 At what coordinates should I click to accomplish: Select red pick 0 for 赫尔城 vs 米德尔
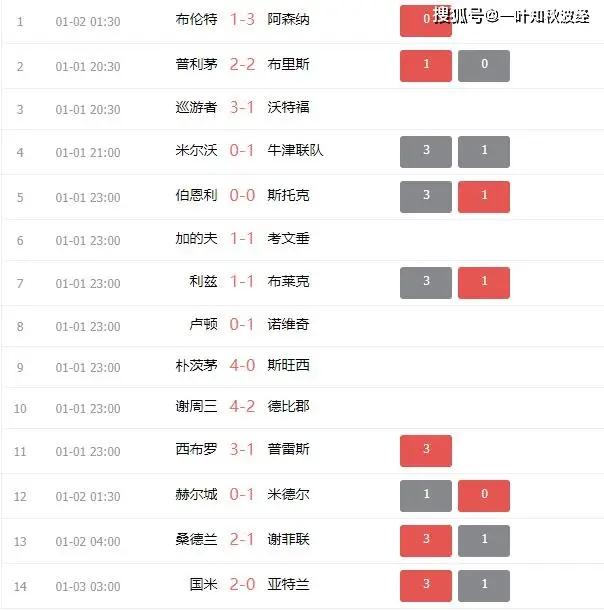[484, 496]
